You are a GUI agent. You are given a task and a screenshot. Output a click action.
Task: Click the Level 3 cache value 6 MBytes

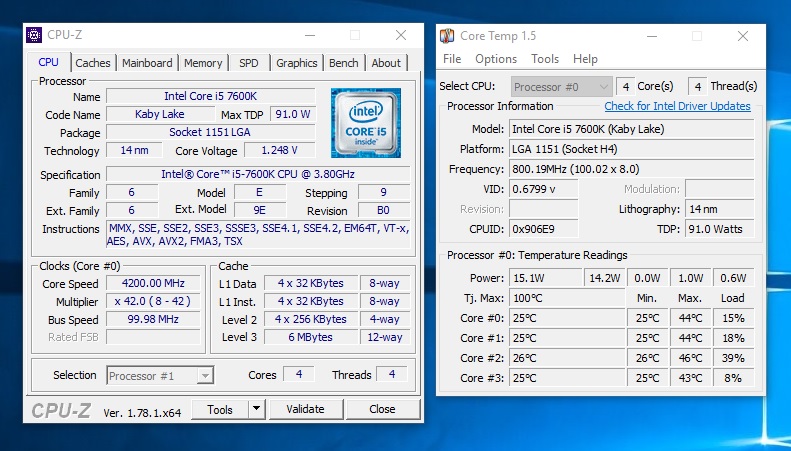click(311, 337)
